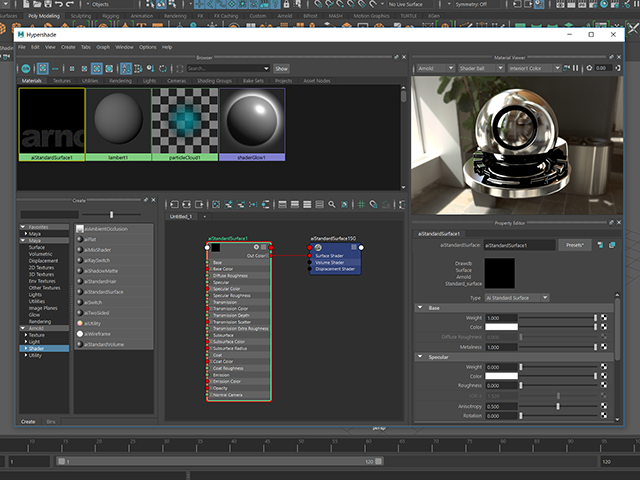The height and width of the screenshot is (480, 640).
Task: Sort Browser items by type icon
Action: coord(138,69)
